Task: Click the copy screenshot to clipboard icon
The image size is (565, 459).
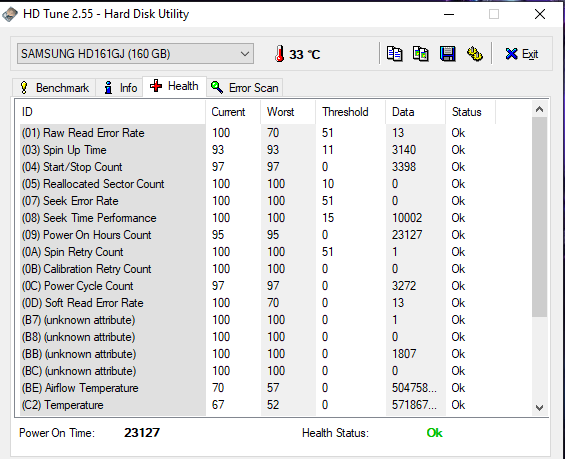Action: point(421,54)
